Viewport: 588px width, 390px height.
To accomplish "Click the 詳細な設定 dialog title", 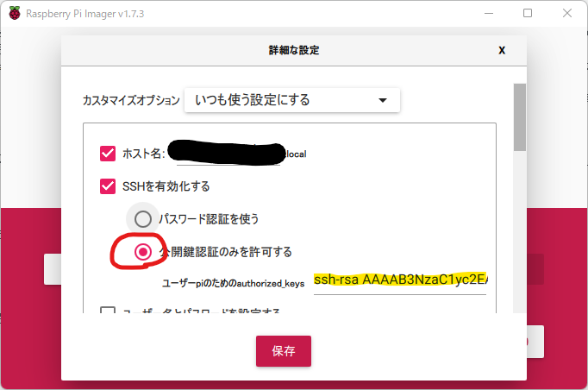I will [x=294, y=50].
